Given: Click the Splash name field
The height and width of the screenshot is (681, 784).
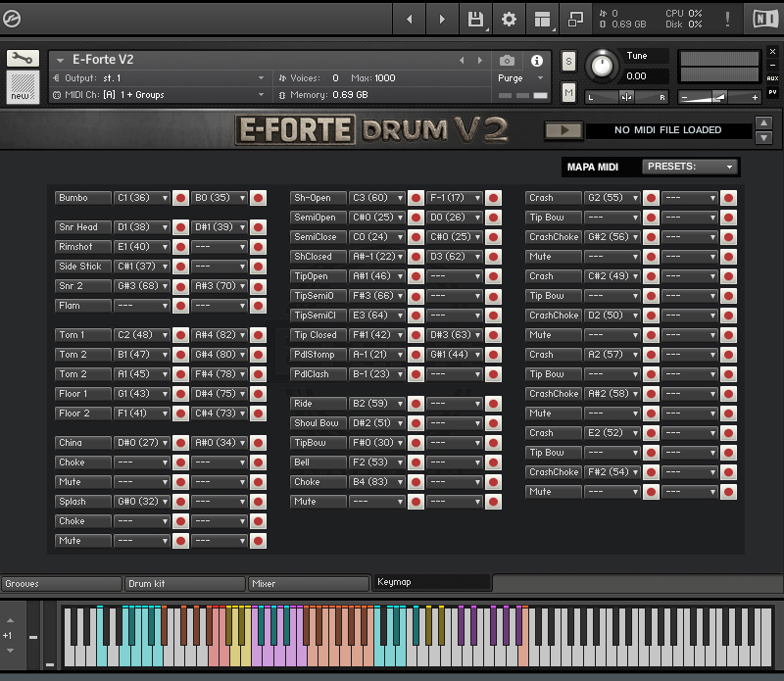Looking at the screenshot, I should pyautogui.click(x=82, y=502).
